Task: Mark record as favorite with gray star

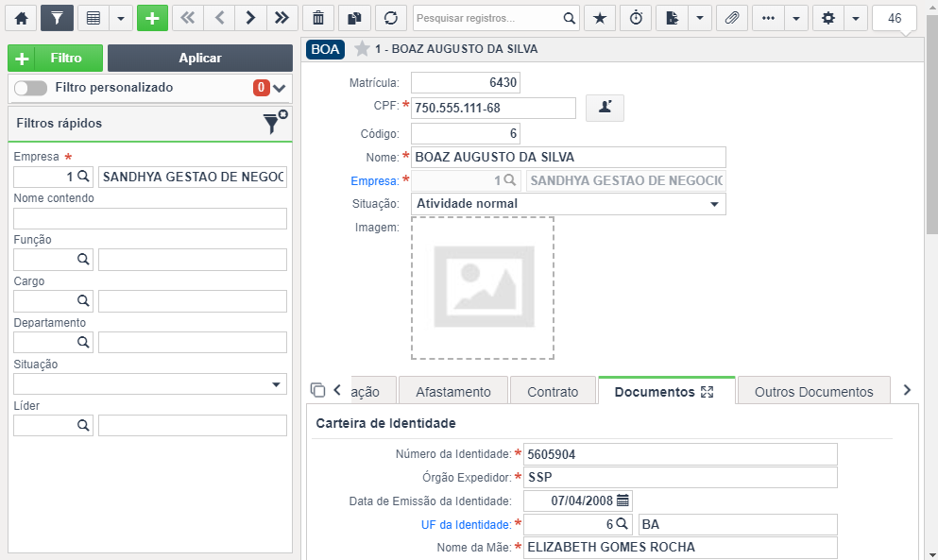Action: pos(362,48)
